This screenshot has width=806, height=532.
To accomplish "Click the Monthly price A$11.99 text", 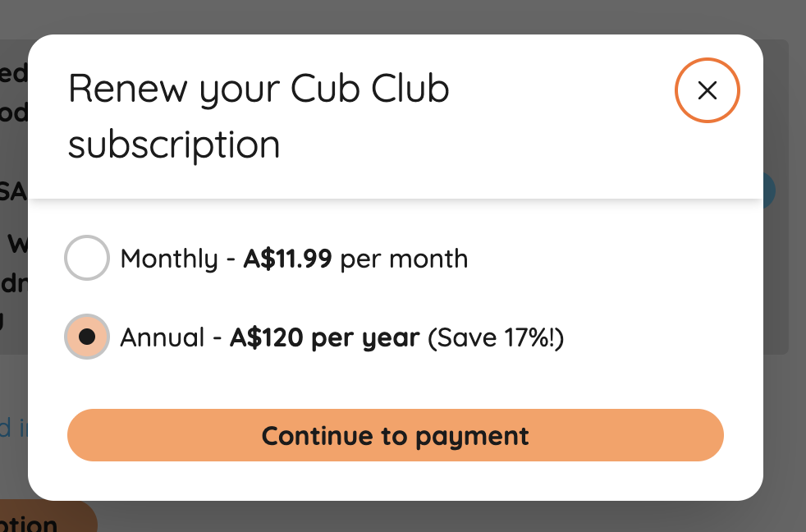I will 288,258.
